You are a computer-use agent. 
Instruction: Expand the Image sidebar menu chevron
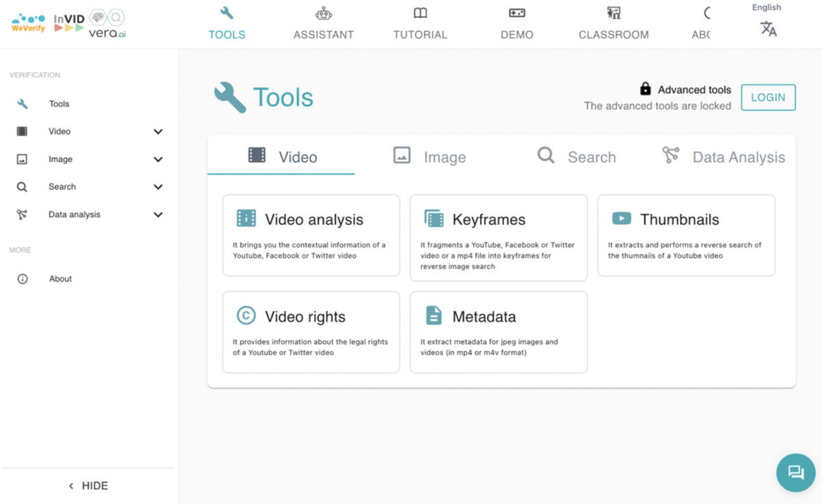pyautogui.click(x=158, y=160)
